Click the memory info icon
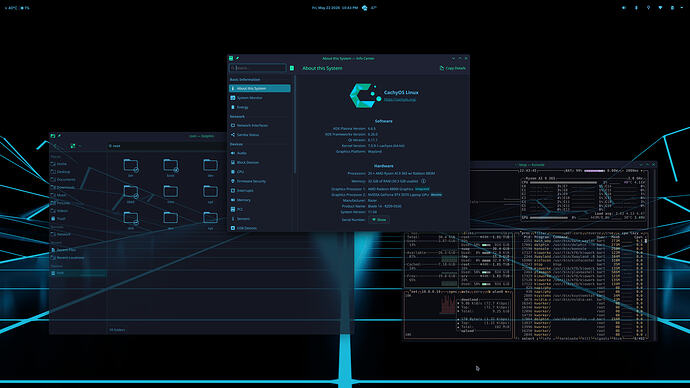The width and height of the screenshot is (690, 388). (x=423, y=181)
